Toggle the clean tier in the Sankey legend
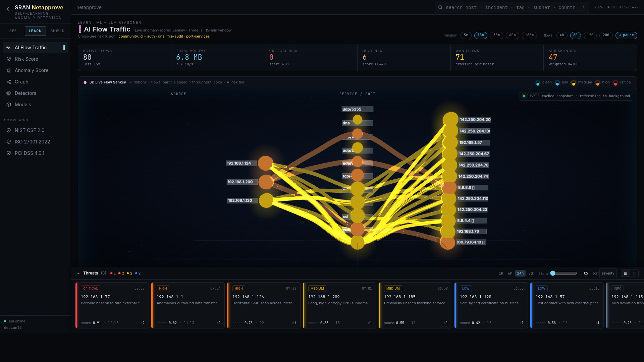 [x=543, y=82]
